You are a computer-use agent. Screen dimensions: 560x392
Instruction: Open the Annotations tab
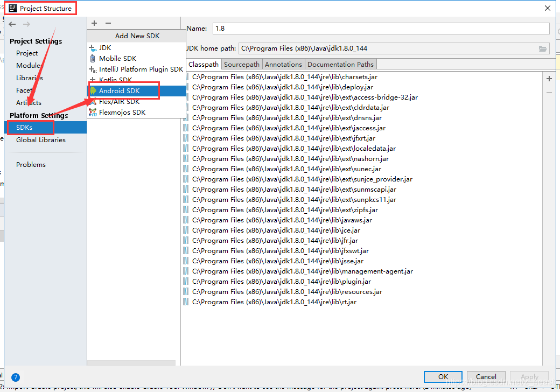284,65
